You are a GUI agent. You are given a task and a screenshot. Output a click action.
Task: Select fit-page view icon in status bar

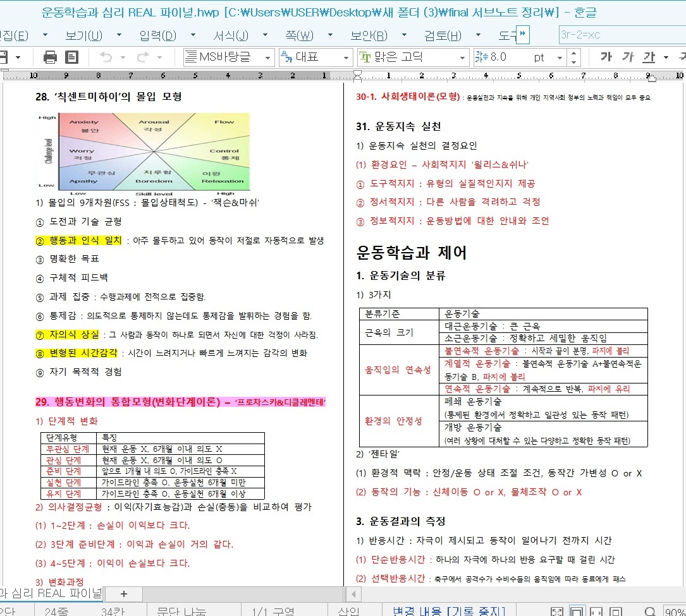coord(577,611)
